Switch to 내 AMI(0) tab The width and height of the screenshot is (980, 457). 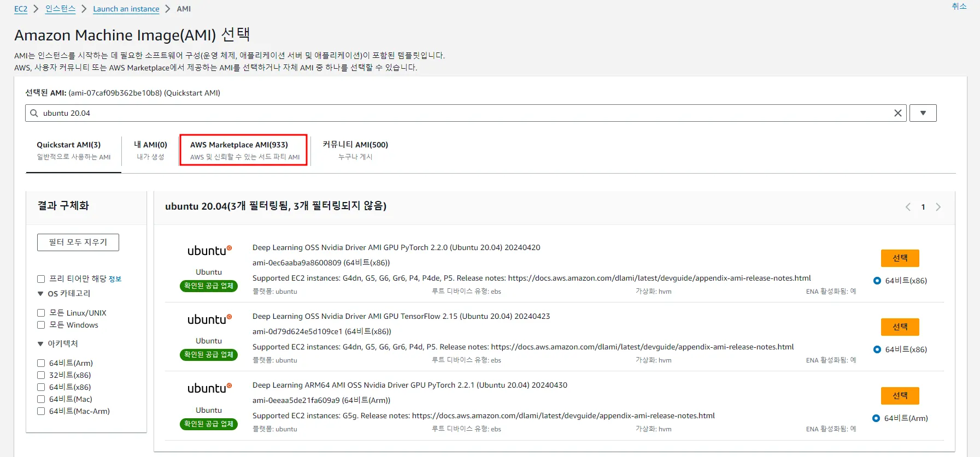pos(150,151)
